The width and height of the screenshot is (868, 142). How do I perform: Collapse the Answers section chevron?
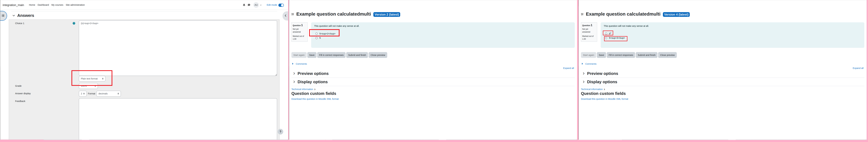(x=14, y=16)
